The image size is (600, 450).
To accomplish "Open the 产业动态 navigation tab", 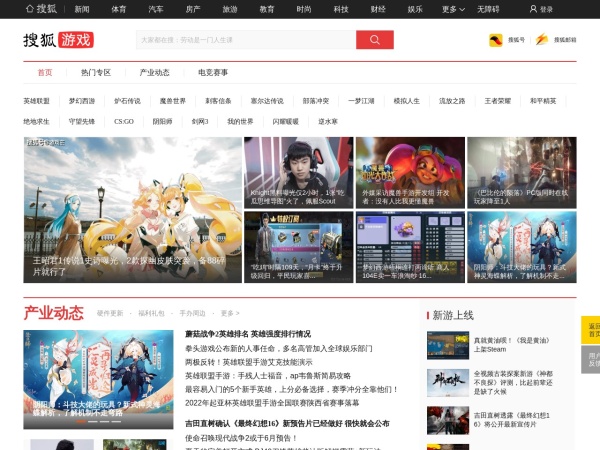I will point(154,72).
